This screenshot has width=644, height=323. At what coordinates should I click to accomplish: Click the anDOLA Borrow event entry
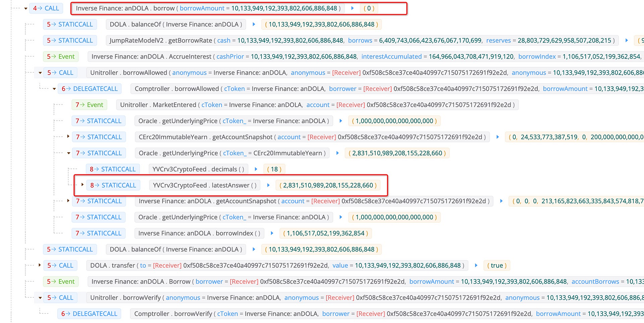[366, 282]
